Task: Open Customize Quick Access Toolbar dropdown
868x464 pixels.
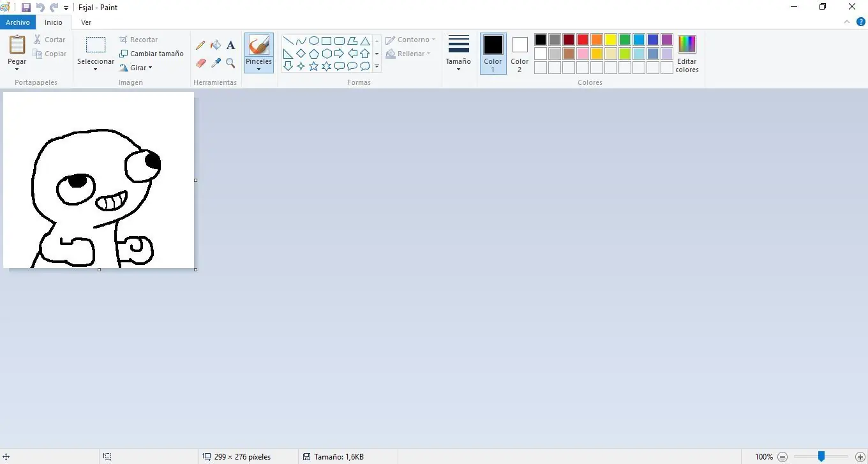Action: click(x=66, y=8)
